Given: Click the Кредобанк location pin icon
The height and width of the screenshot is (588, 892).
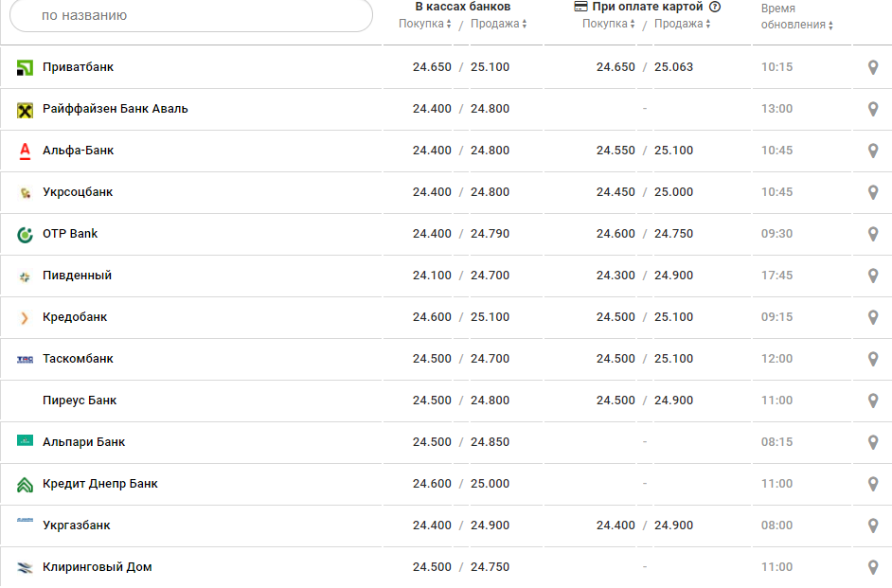Looking at the screenshot, I should [873, 317].
